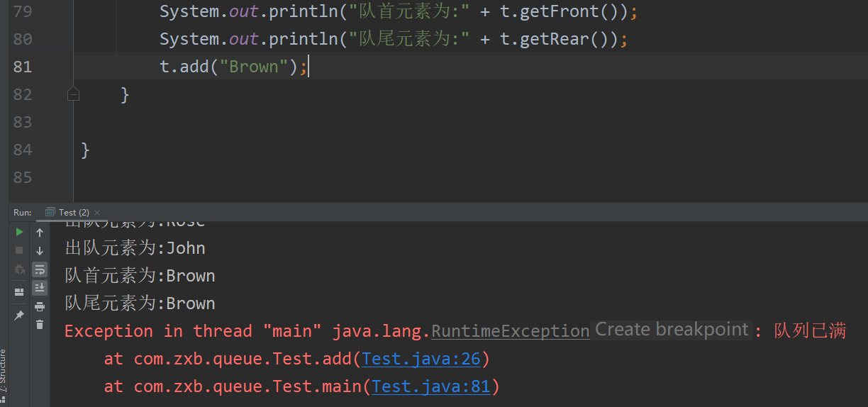Click line number 81 in the gutter

[x=23, y=67]
